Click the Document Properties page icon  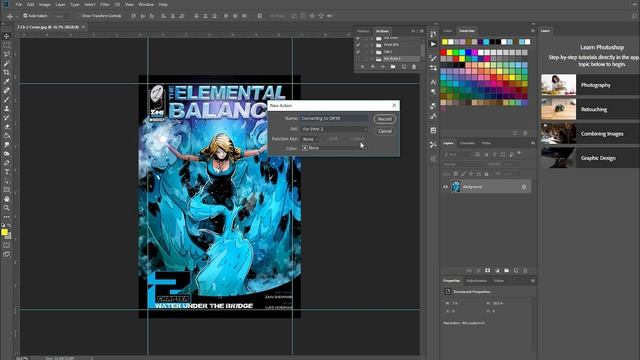coord(448,291)
